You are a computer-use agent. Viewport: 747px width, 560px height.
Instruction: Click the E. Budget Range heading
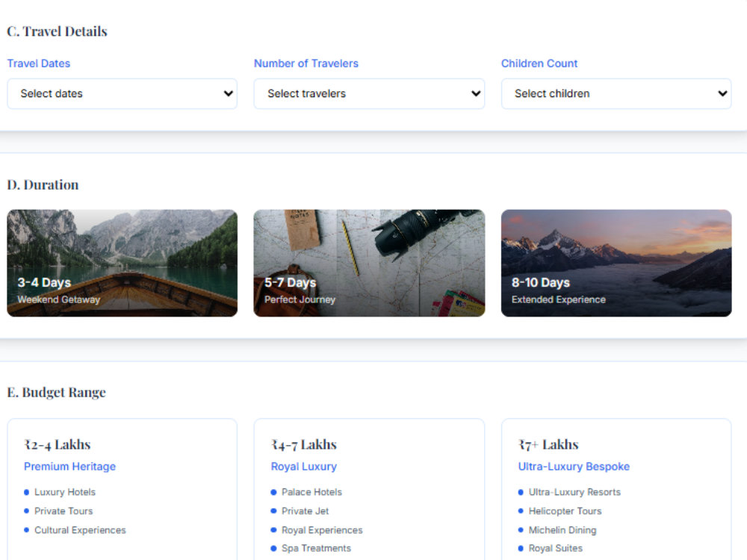click(x=56, y=393)
